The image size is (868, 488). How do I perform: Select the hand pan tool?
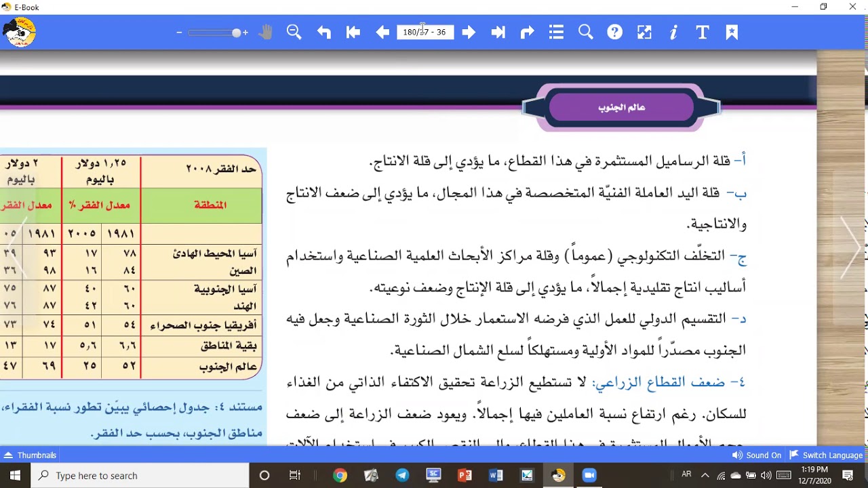[x=265, y=32]
